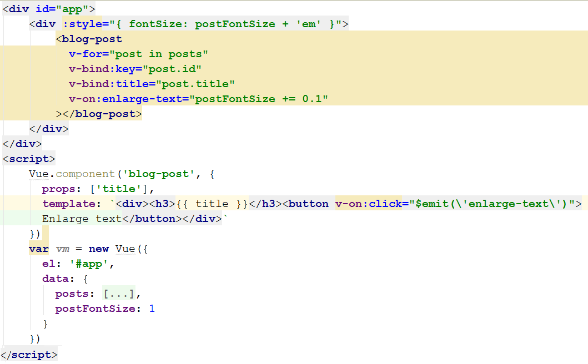This screenshot has height=364, width=588.
Task: Click the ['title'] array value
Action: (x=118, y=189)
